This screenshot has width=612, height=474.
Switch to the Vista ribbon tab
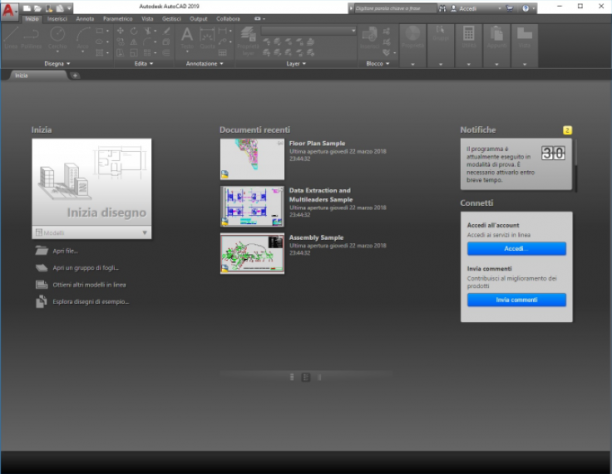(x=147, y=19)
